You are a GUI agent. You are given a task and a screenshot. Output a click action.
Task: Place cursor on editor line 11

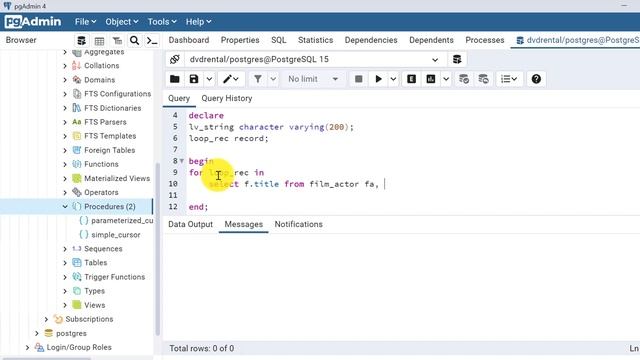pos(412,196)
